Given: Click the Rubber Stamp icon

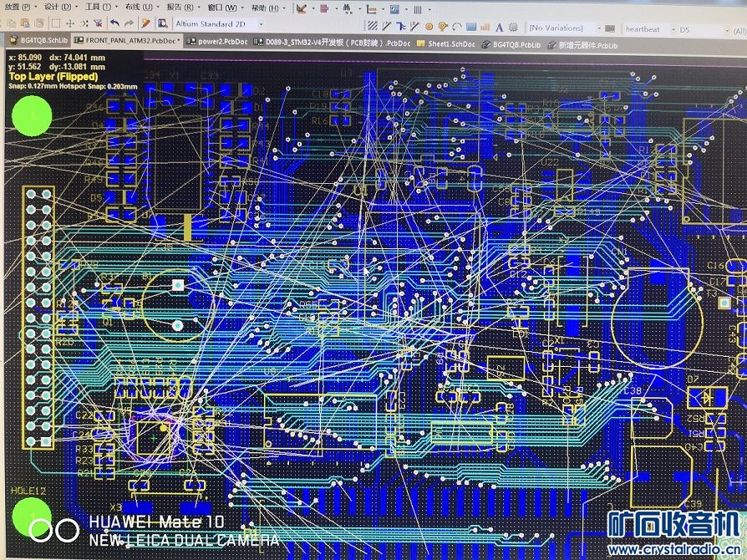Looking at the screenshot, I should (x=39, y=23).
